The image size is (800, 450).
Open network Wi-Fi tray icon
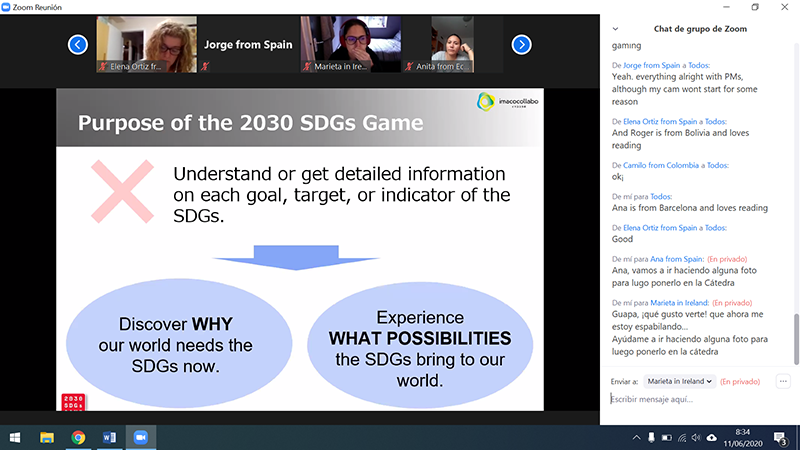682,438
